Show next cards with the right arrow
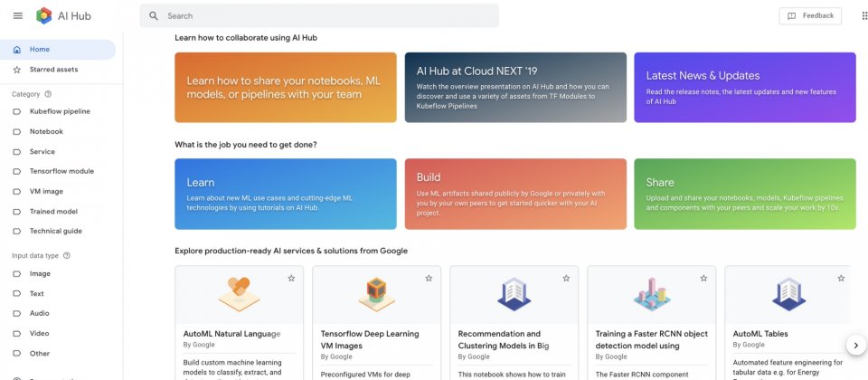 pyautogui.click(x=856, y=345)
